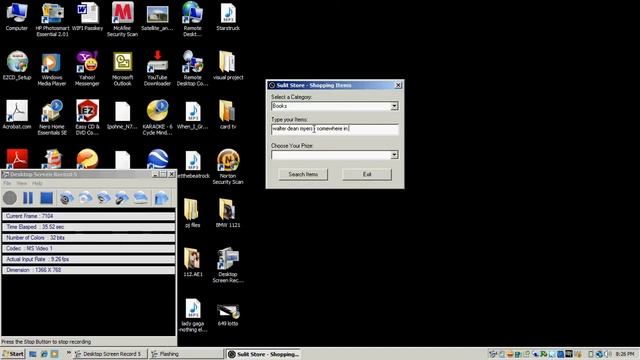This screenshot has height=360, width=640.
Task: Click the Codec : MS Video 1 row
Action: (x=89, y=248)
